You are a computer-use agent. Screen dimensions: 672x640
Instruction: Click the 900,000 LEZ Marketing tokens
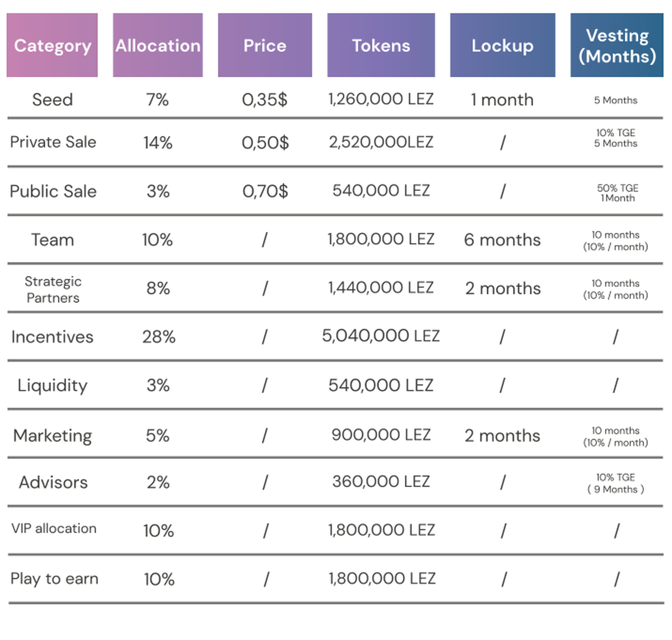coord(381,435)
